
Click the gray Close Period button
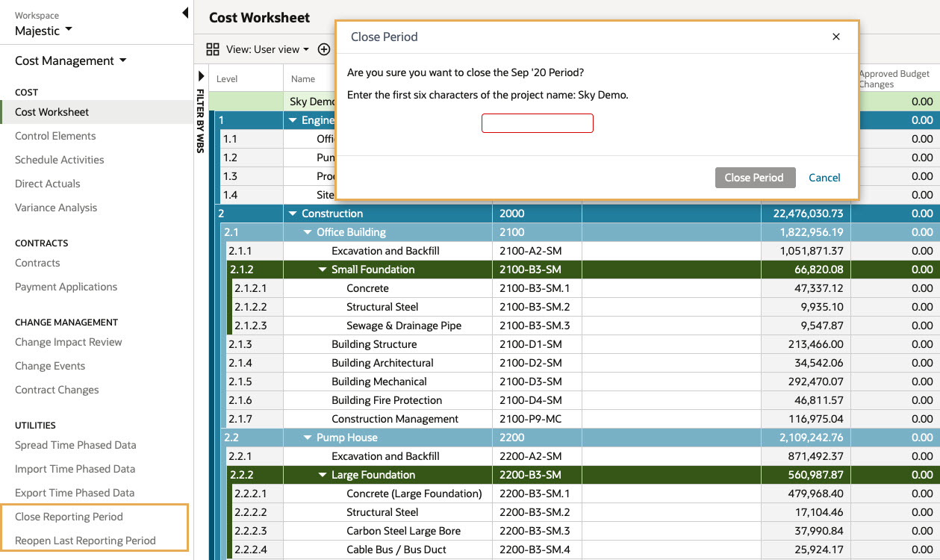(x=754, y=178)
